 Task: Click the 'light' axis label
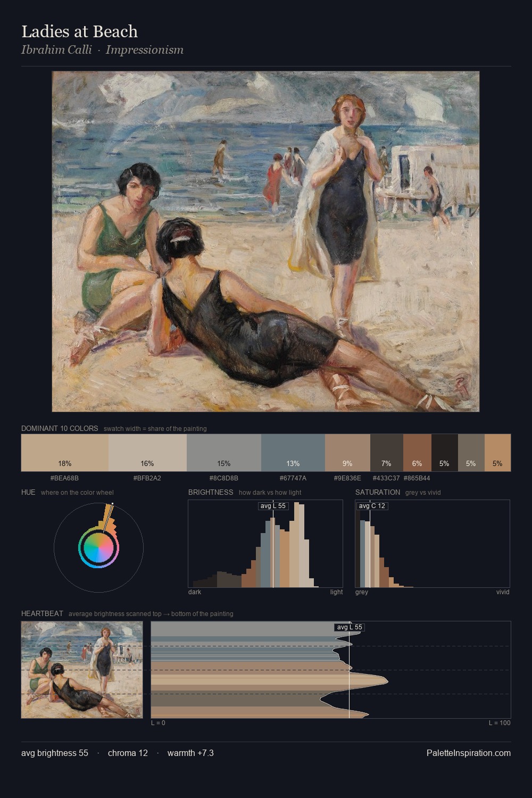click(337, 592)
